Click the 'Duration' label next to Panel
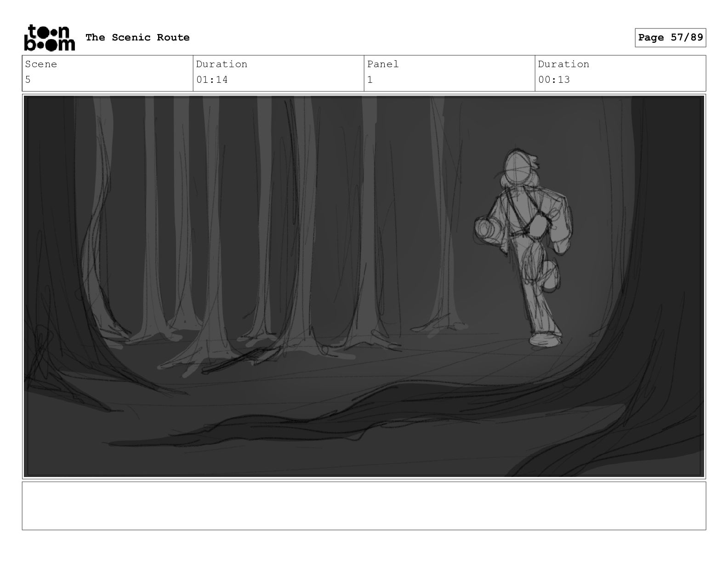 pyautogui.click(x=563, y=64)
